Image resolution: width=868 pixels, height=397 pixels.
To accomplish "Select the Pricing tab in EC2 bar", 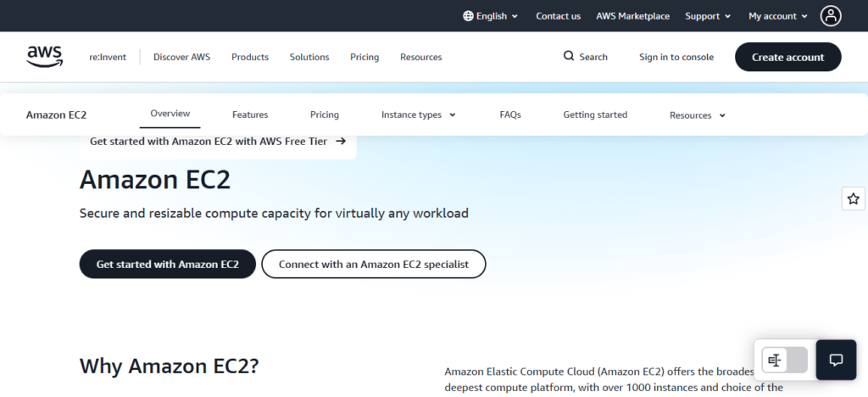I will click(325, 115).
